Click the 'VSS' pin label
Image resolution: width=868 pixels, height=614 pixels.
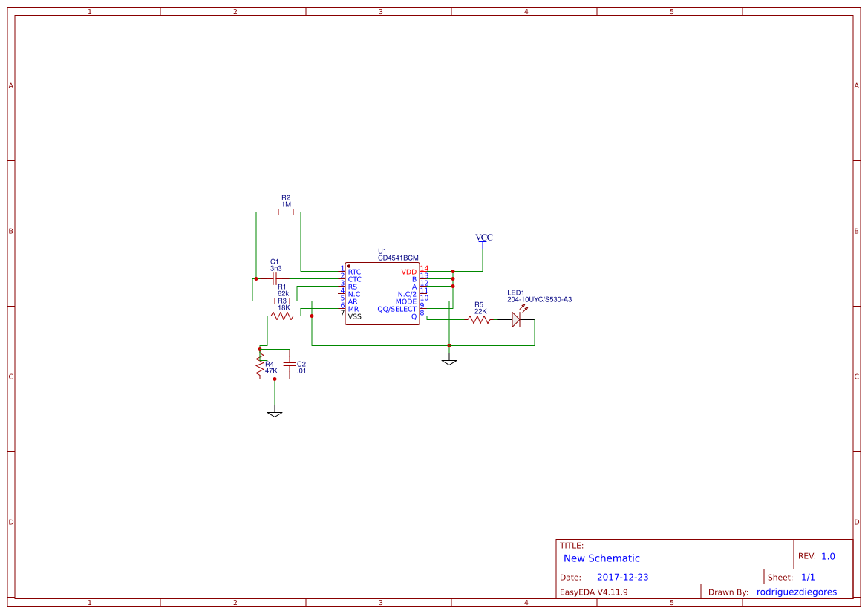354,317
